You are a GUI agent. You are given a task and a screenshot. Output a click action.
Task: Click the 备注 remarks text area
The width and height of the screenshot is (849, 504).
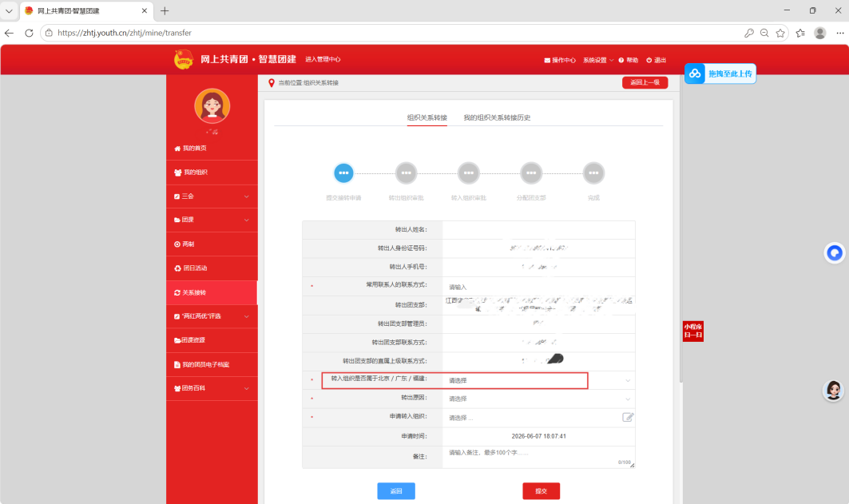coord(539,457)
